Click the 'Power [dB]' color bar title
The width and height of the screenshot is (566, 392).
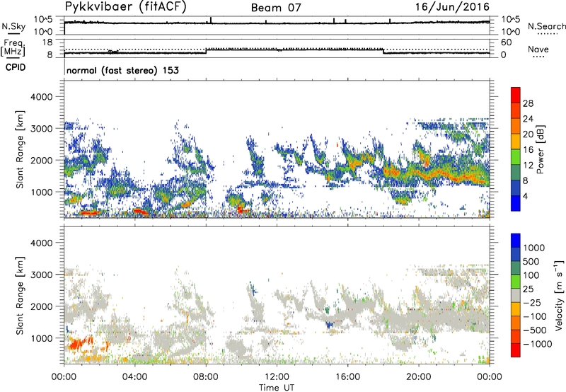coord(540,149)
